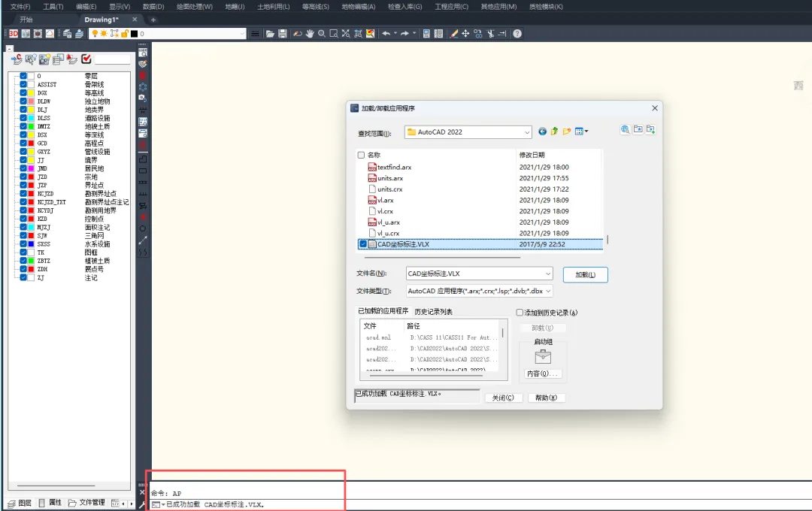Click the layer lock icon in the toolbar
Image resolution: width=812 pixels, height=511 pixels.
(x=125, y=34)
